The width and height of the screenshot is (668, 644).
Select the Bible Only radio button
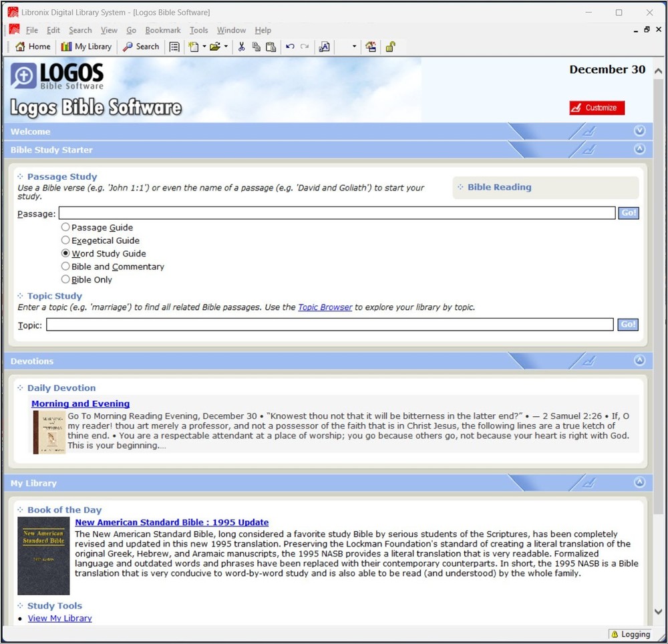coord(65,279)
